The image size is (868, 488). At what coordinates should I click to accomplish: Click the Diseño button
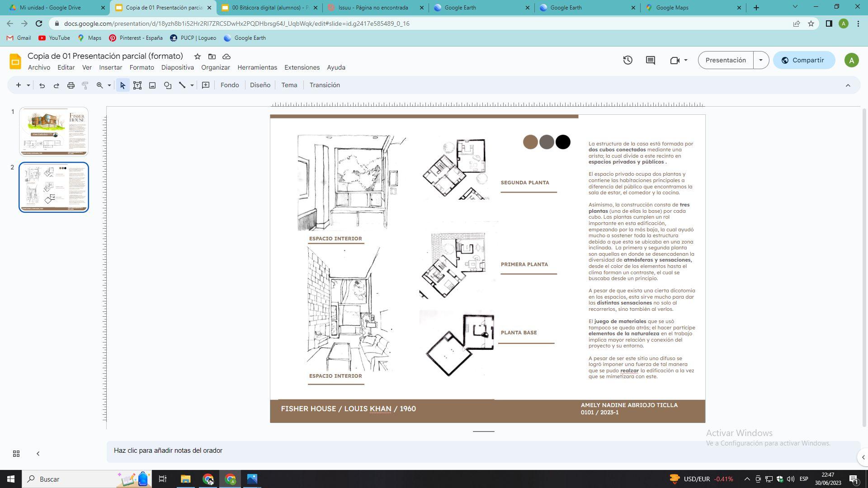pyautogui.click(x=260, y=85)
